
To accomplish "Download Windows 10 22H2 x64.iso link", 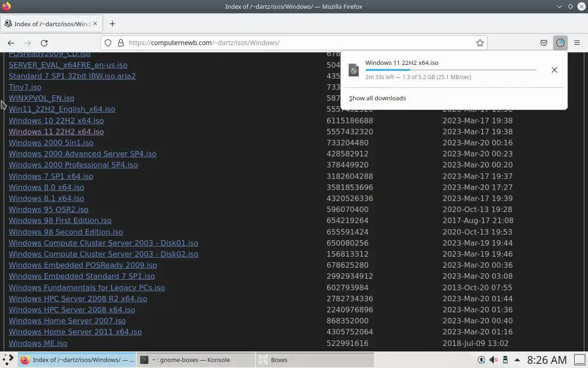I will (x=56, y=121).
